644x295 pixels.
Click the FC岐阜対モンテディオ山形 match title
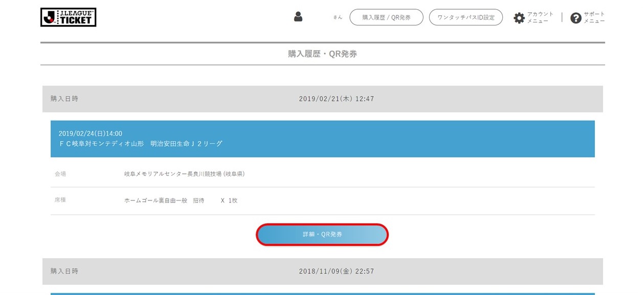pos(141,144)
